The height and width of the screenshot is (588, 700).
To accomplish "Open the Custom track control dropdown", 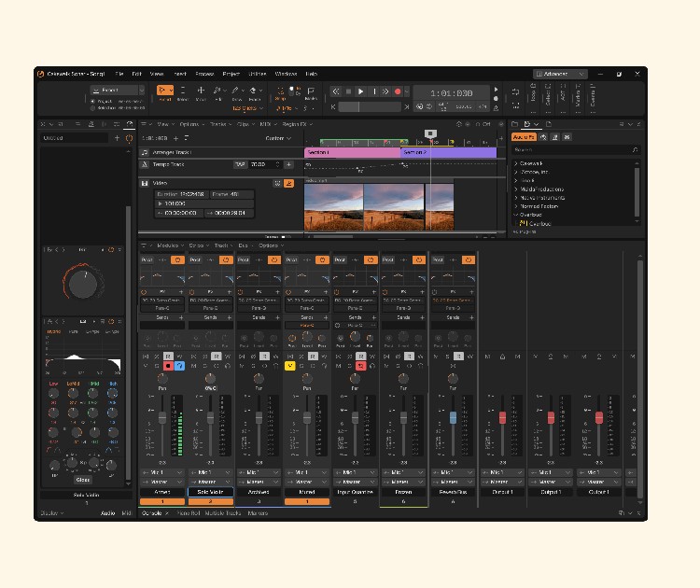I will 278,138.
